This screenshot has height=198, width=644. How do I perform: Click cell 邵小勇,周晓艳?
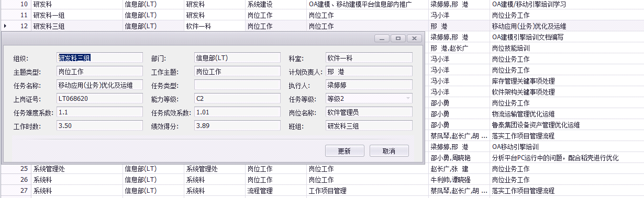pyautogui.click(x=459, y=158)
